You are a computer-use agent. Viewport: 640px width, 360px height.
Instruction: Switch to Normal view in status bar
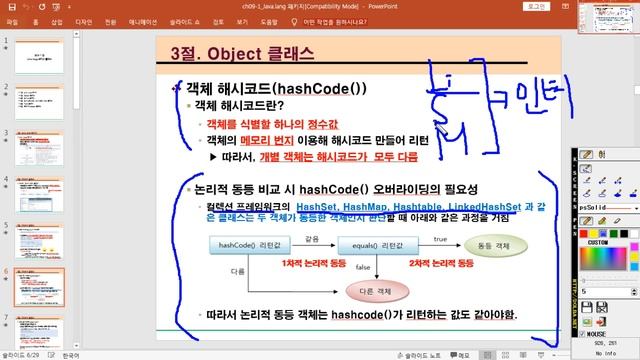pos(488,355)
